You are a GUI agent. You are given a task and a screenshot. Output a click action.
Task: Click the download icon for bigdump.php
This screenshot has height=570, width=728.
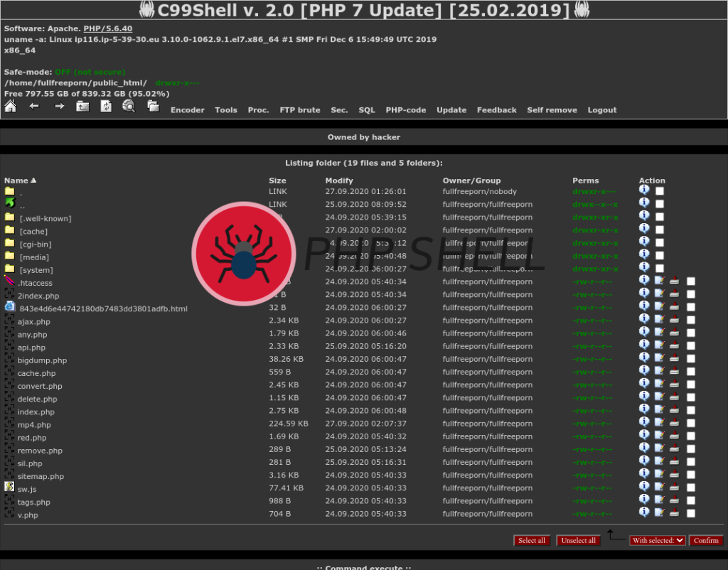(674, 358)
